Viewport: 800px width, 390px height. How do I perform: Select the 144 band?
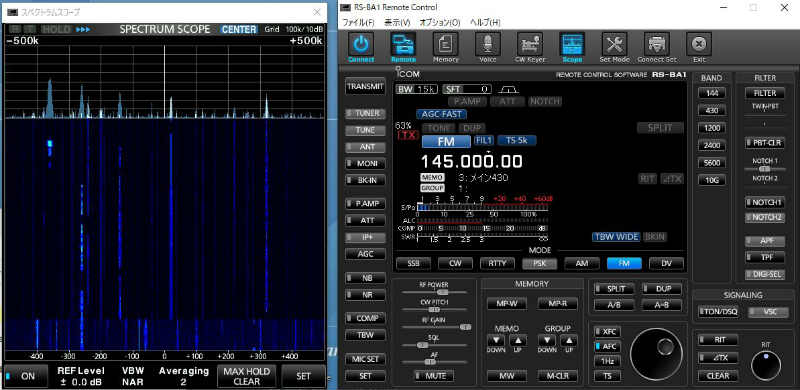click(x=711, y=93)
